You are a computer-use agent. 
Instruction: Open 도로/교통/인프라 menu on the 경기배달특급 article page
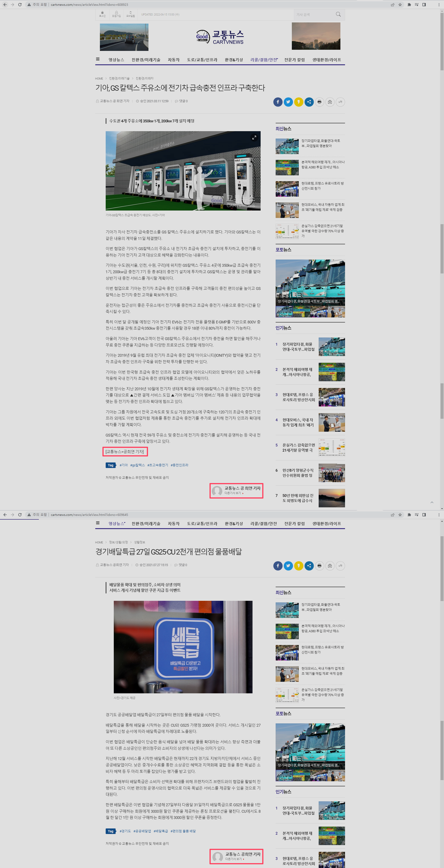[x=202, y=523]
